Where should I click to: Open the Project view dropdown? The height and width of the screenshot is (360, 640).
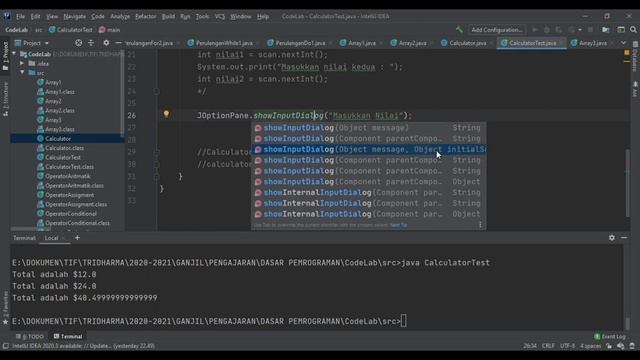pyautogui.click(x=32, y=43)
